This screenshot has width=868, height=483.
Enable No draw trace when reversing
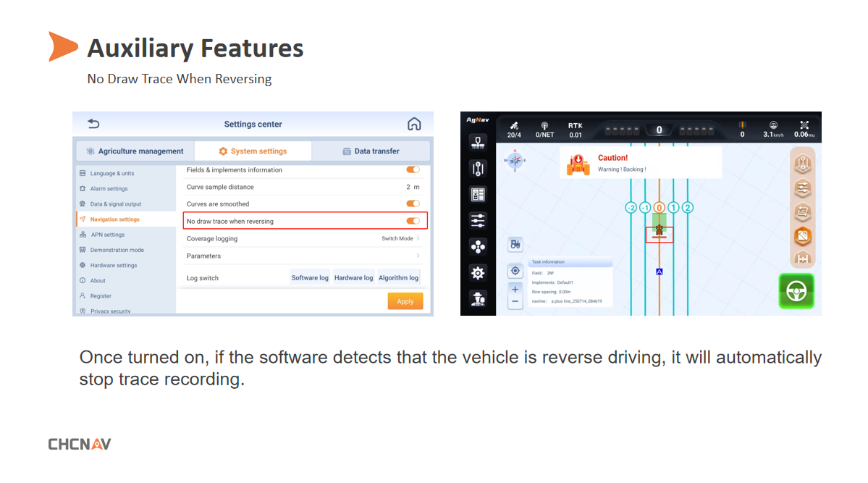(x=412, y=221)
